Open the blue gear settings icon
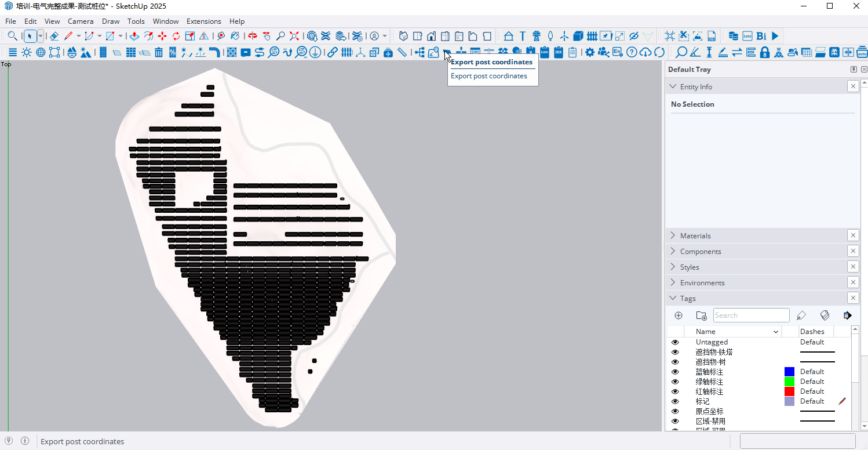868x450 pixels. (x=590, y=52)
